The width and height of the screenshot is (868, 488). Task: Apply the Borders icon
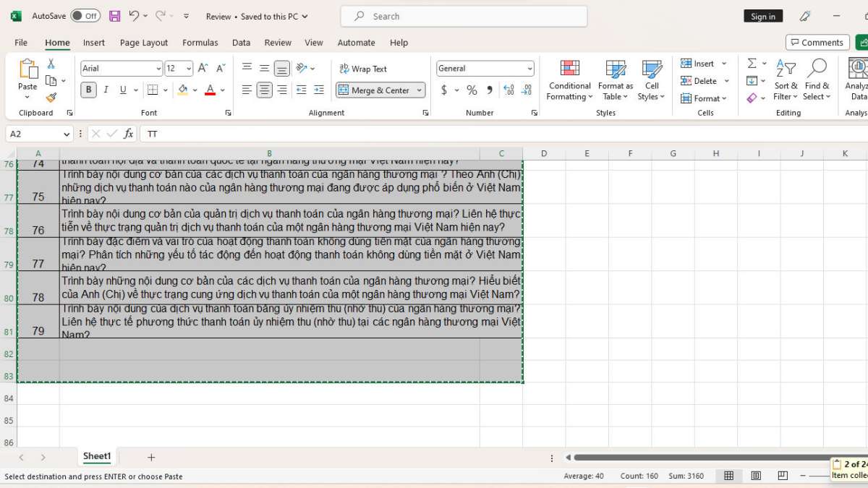[x=152, y=90]
